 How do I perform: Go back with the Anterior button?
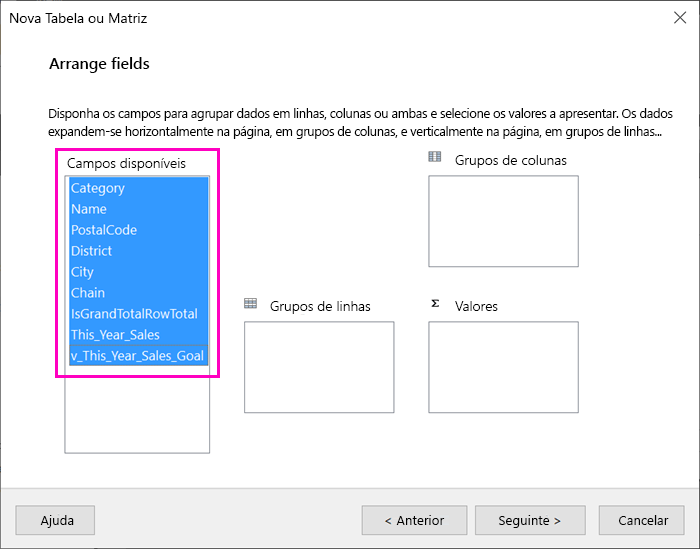(x=414, y=520)
